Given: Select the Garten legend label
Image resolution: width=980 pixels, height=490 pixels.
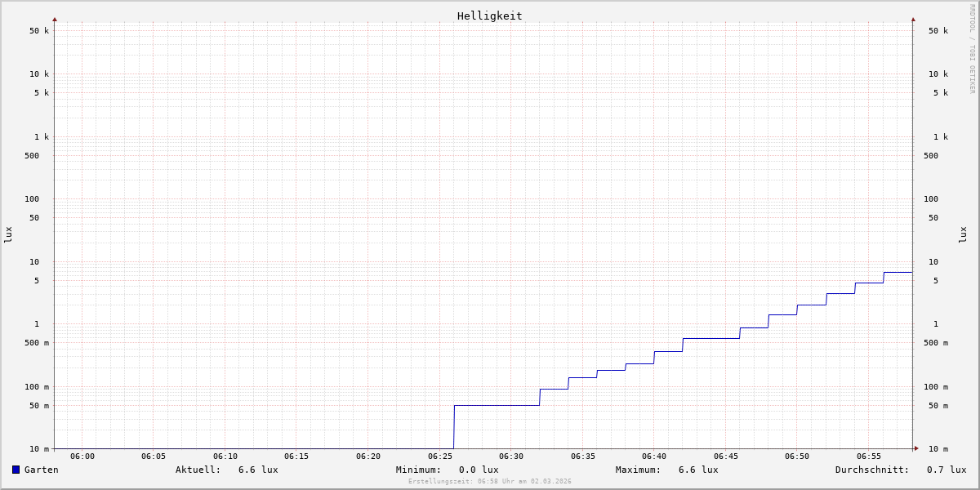Looking at the screenshot, I should 41,470.
